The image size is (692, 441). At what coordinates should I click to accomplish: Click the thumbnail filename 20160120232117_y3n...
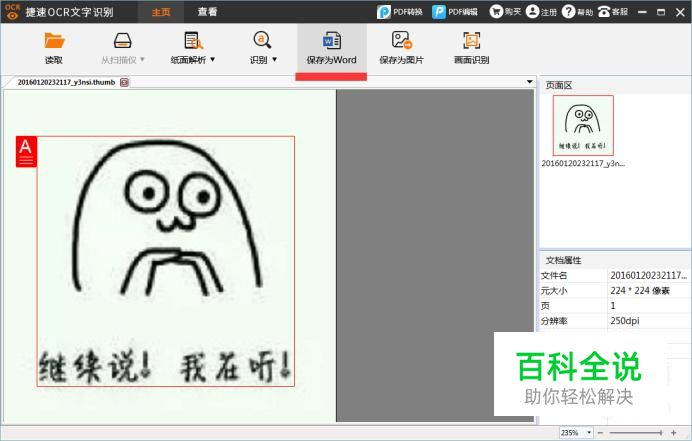point(583,163)
